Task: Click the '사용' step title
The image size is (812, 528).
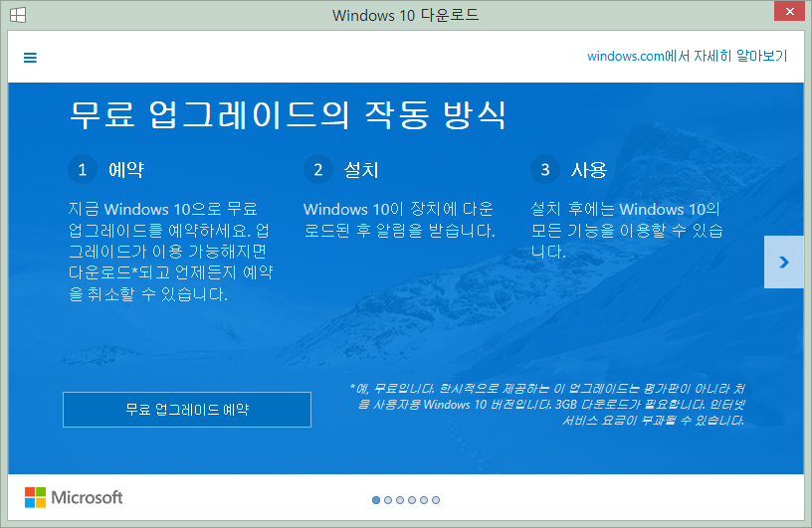Action: (x=588, y=169)
